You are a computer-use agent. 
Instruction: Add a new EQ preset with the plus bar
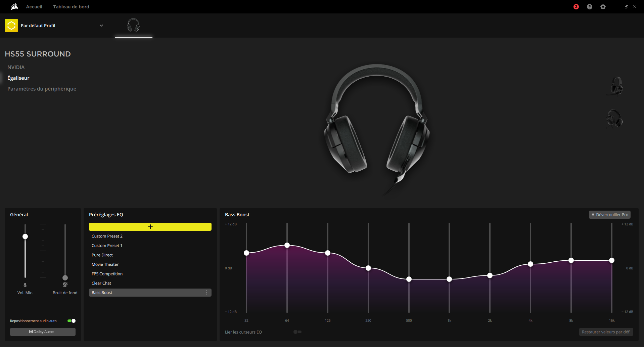(150, 227)
